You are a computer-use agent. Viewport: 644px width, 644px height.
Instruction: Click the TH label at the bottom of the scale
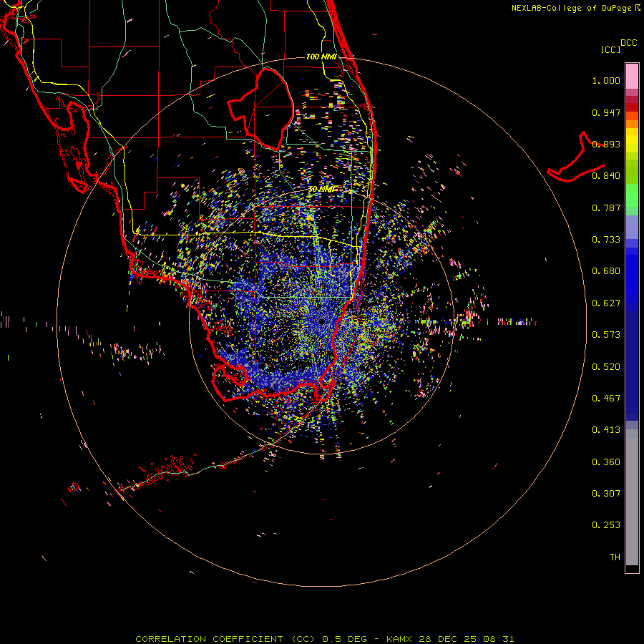[x=615, y=557]
